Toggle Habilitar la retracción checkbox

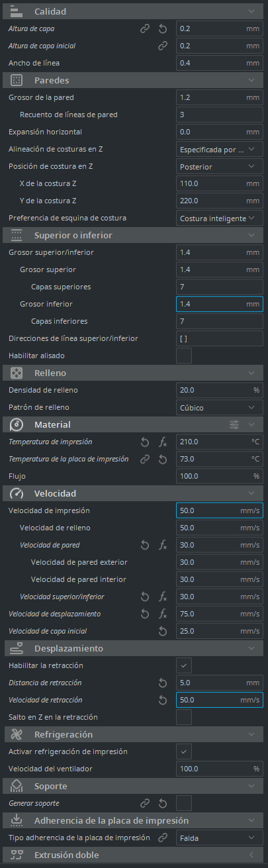184,665
